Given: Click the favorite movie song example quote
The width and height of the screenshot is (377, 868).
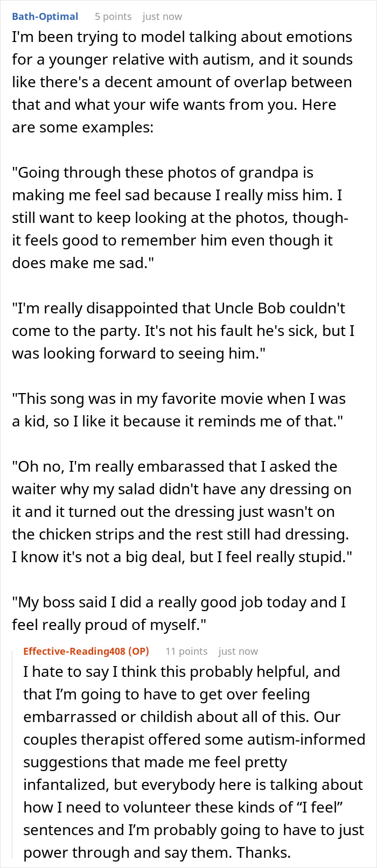Looking at the screenshot, I should click(179, 410).
